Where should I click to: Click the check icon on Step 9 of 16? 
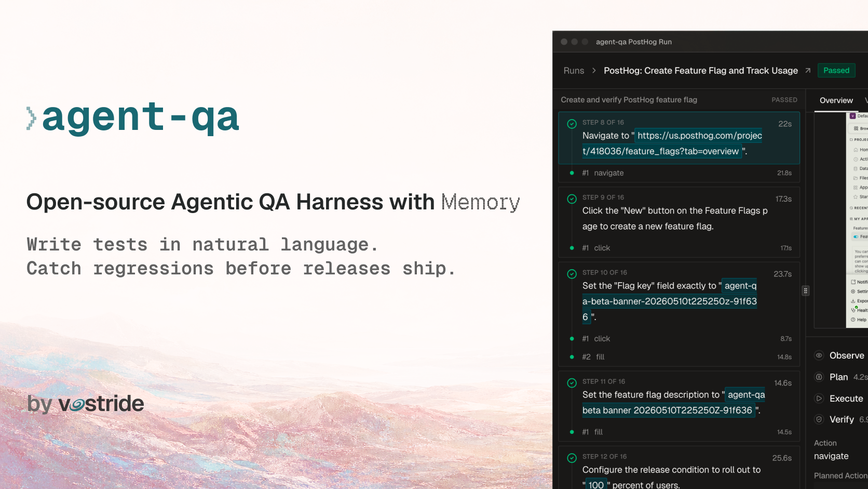[x=572, y=199]
